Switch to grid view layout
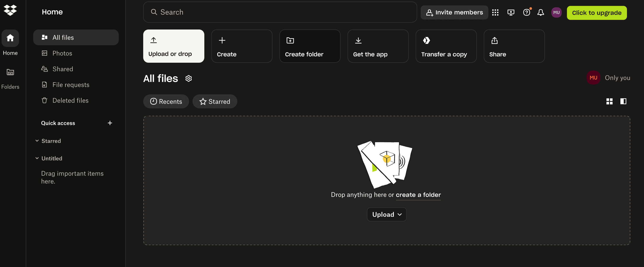 click(x=609, y=101)
